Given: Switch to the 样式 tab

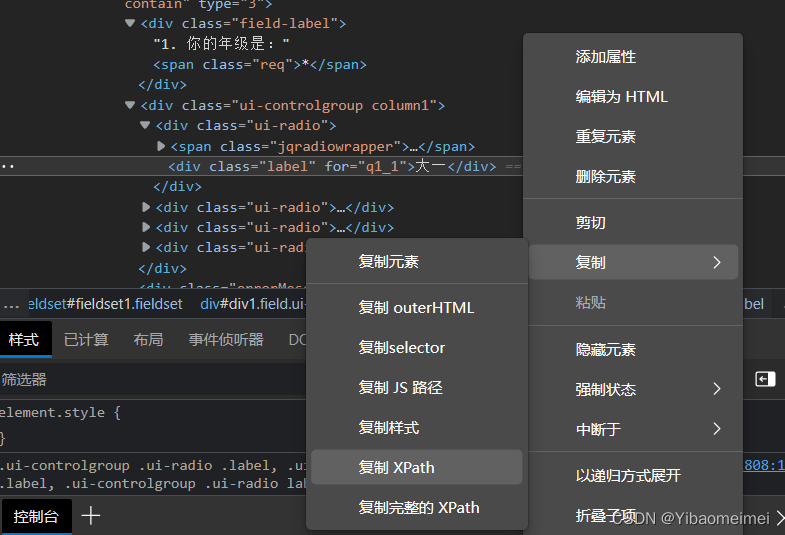Looking at the screenshot, I should point(24,339).
